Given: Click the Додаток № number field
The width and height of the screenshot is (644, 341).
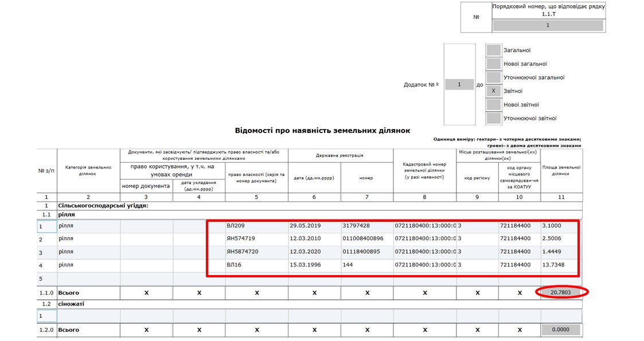Looking at the screenshot, I should (459, 85).
